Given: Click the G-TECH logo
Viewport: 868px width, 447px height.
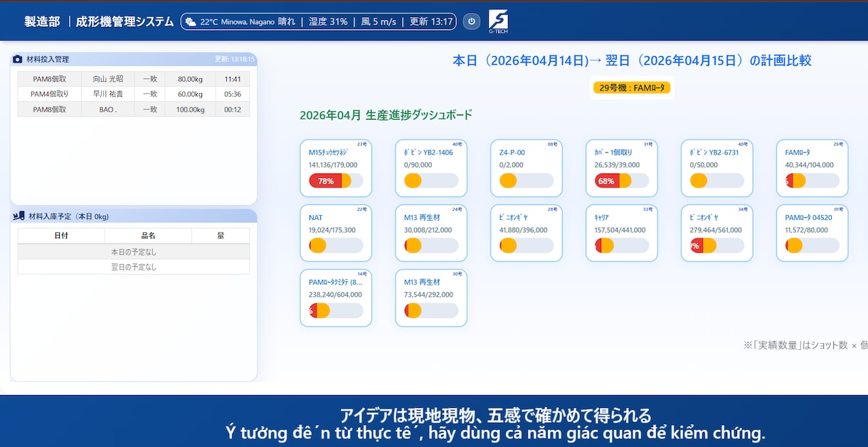Looking at the screenshot, I should tap(498, 21).
